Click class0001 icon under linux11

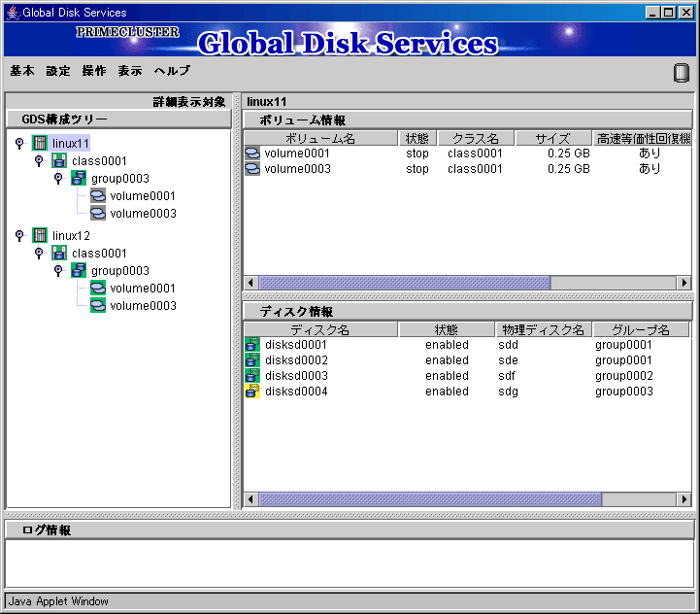click(x=59, y=161)
